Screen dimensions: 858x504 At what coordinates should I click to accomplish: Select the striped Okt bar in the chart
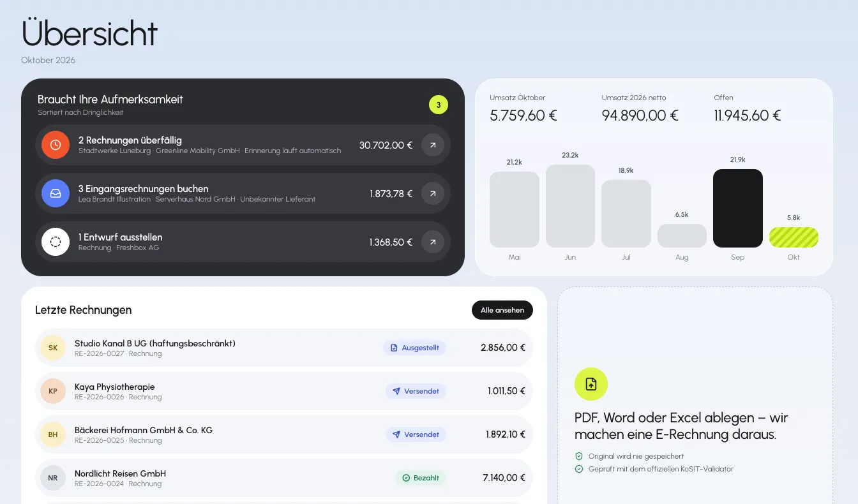coord(794,237)
